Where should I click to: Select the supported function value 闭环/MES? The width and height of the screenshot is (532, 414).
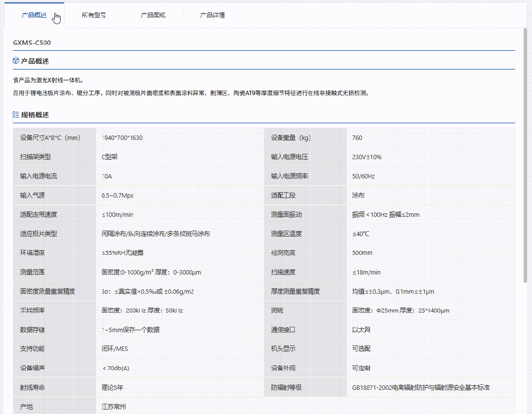pos(115,349)
